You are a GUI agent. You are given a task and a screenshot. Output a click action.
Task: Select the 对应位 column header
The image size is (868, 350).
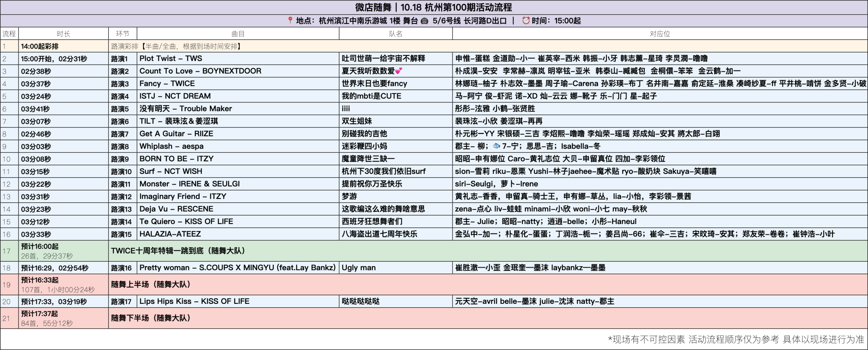coord(659,34)
